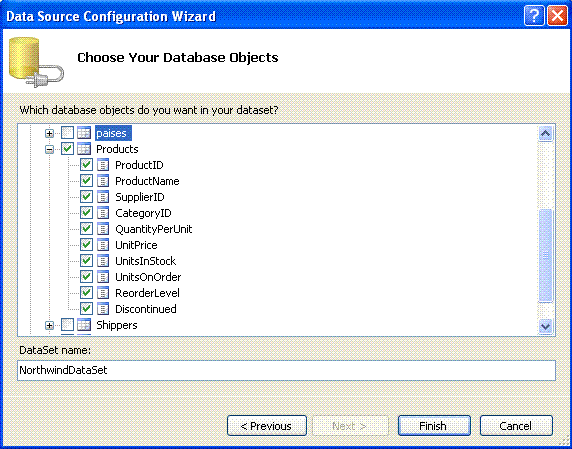The image size is (572, 449).
Task: Click the Products table icon
Action: click(x=84, y=149)
